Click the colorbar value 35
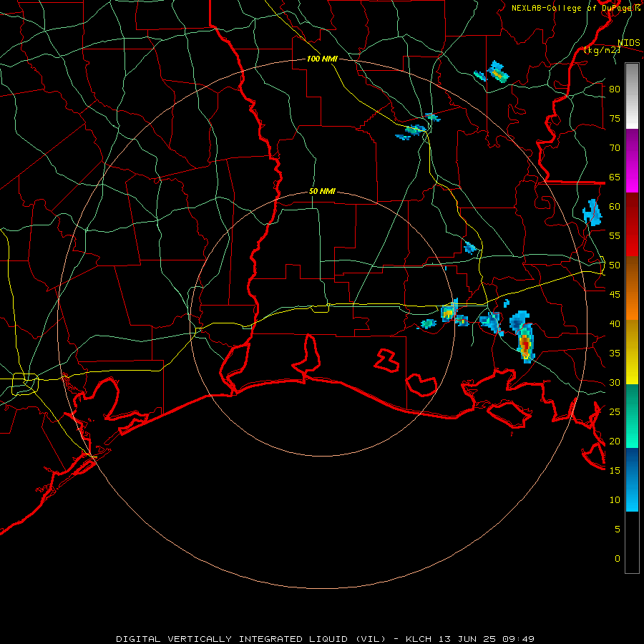 pyautogui.click(x=615, y=353)
